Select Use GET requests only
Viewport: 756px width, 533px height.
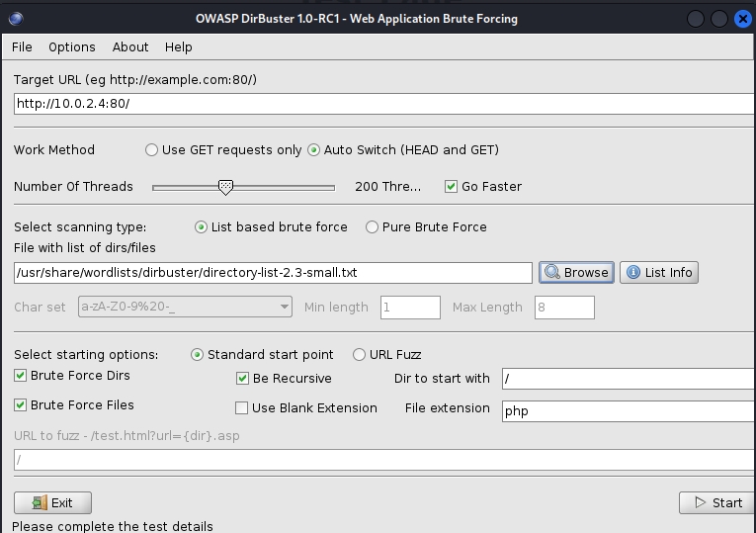[x=151, y=150]
